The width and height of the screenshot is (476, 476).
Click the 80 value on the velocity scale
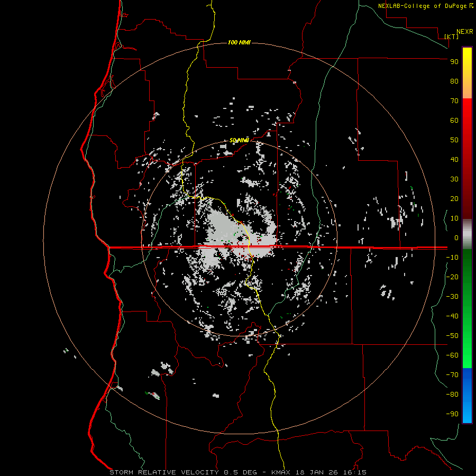pos(454,81)
